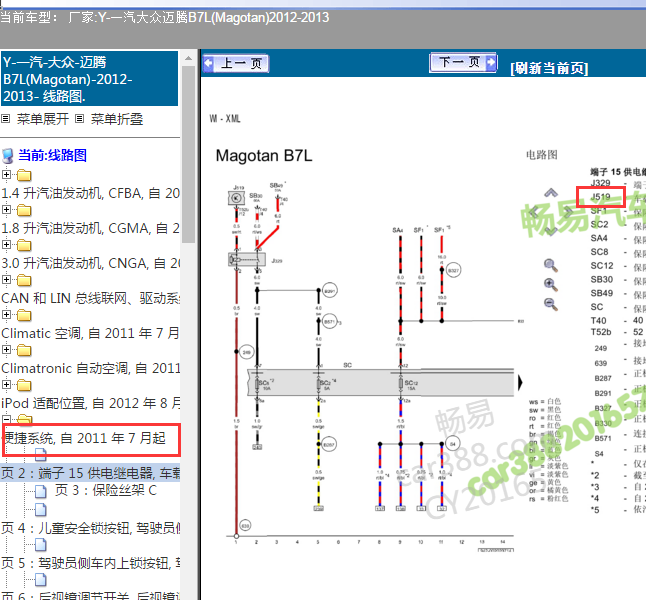Open the 当前:线路图 link

[52, 156]
